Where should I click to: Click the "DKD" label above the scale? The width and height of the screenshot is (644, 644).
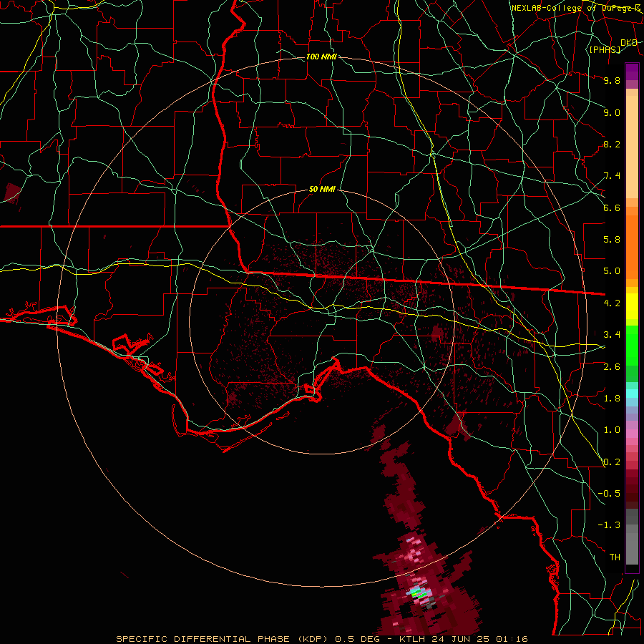point(629,43)
